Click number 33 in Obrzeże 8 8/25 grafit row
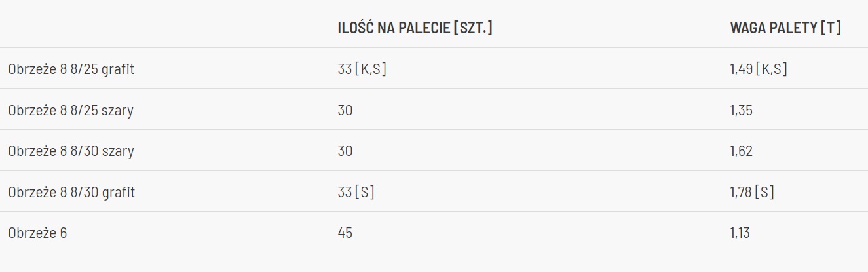The height and width of the screenshot is (272, 868). click(x=345, y=69)
